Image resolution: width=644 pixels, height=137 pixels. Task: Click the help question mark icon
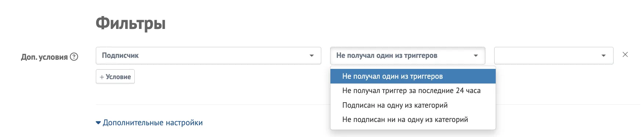[x=74, y=57]
